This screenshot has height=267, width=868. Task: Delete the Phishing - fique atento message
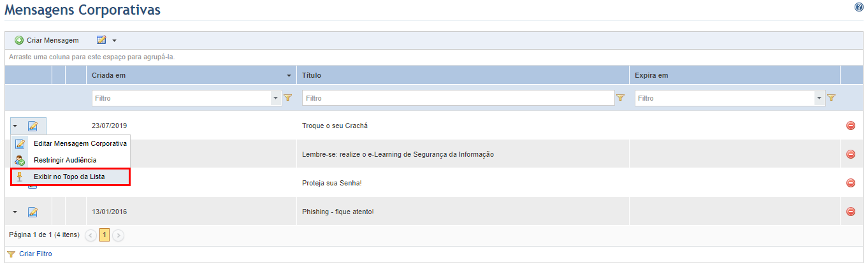tap(850, 212)
